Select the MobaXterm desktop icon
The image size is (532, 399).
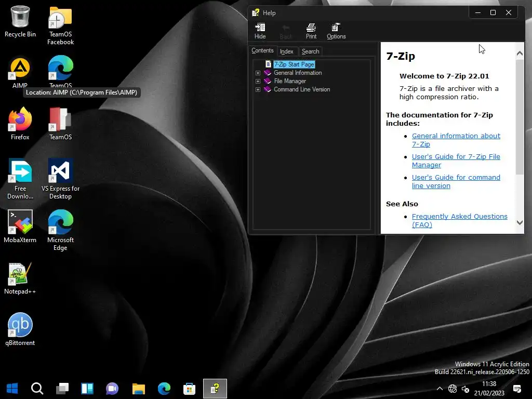coord(20,227)
